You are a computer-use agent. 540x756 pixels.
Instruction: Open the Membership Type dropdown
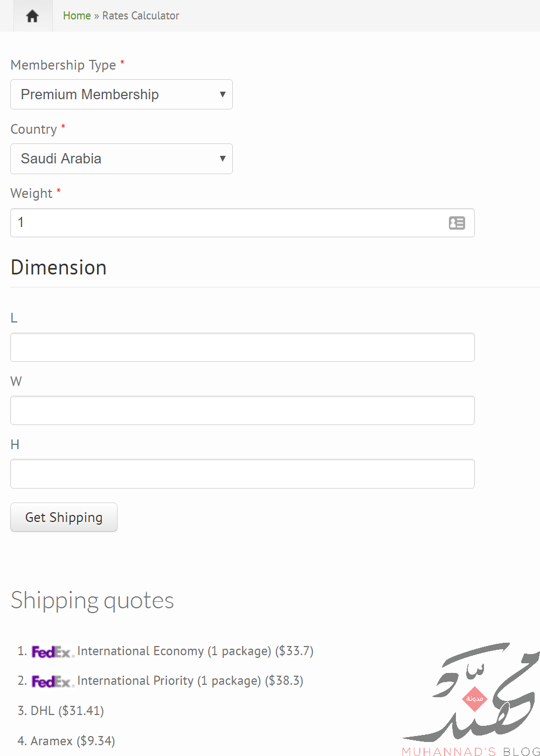click(x=121, y=94)
